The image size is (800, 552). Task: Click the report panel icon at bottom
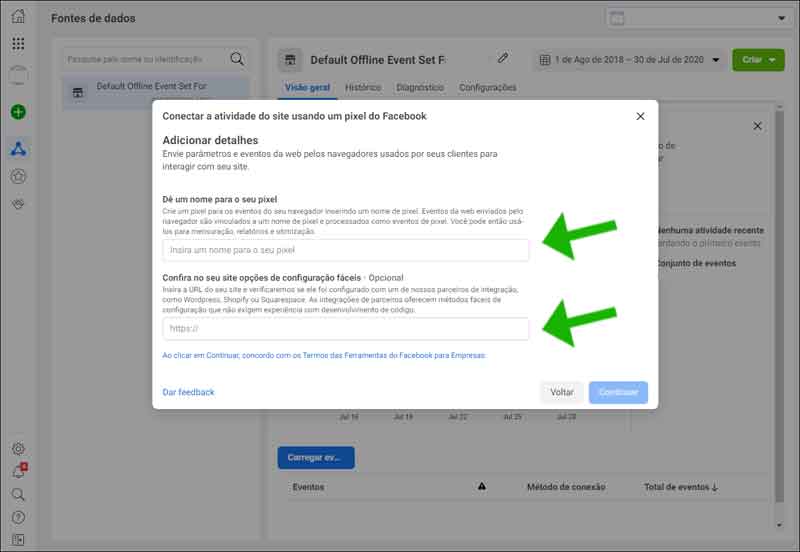[x=18, y=539]
